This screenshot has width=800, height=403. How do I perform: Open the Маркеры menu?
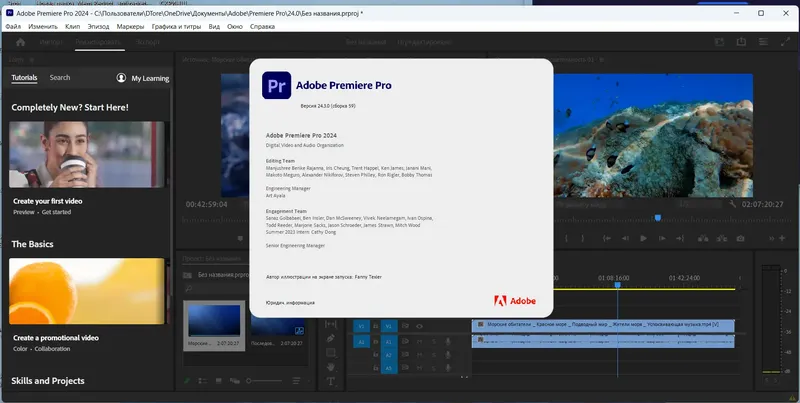(131, 27)
